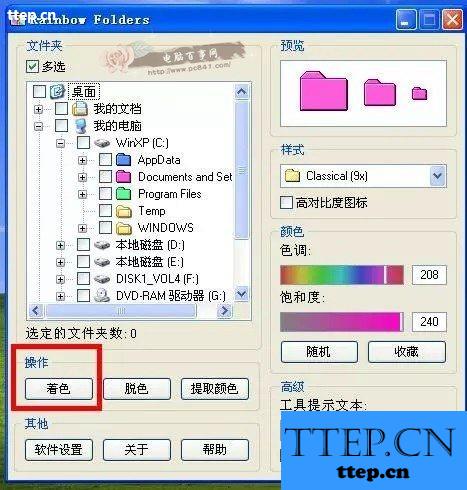Image resolution: width=467 pixels, height=490 pixels.
Task: Collapse the WinXP (C:) tree node
Action: pos(60,143)
